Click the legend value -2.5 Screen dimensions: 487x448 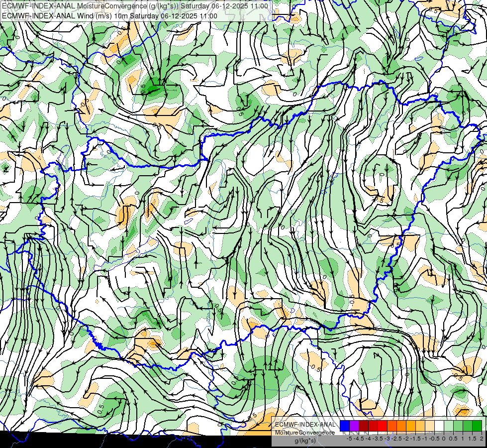396,439
